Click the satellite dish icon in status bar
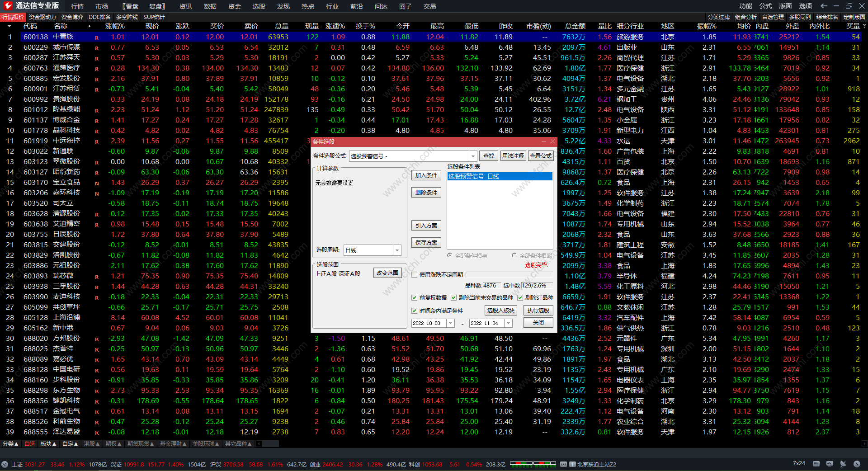The width and height of the screenshot is (868, 471). (843, 464)
